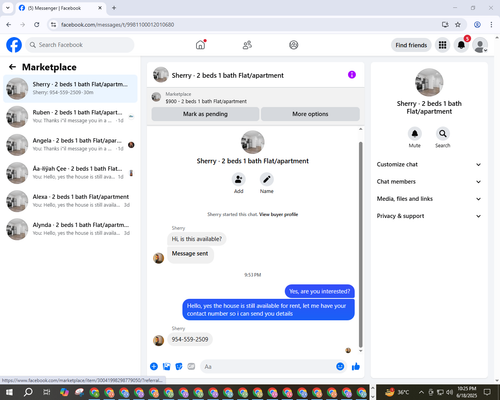Click the right panel listing thumbnail
The image size is (500, 400).
(x=429, y=82)
